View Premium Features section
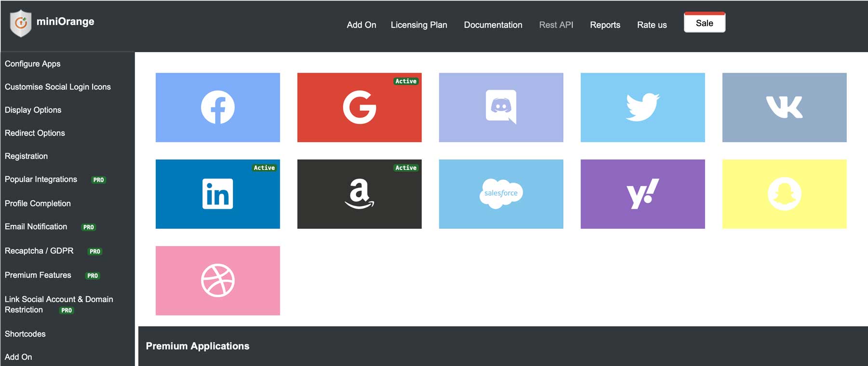The height and width of the screenshot is (366, 868). (x=38, y=275)
